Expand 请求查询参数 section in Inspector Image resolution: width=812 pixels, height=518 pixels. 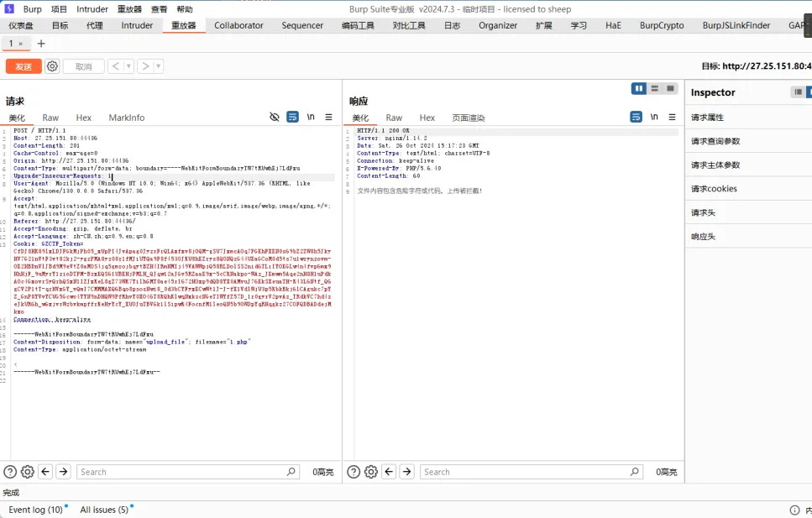[749, 141]
